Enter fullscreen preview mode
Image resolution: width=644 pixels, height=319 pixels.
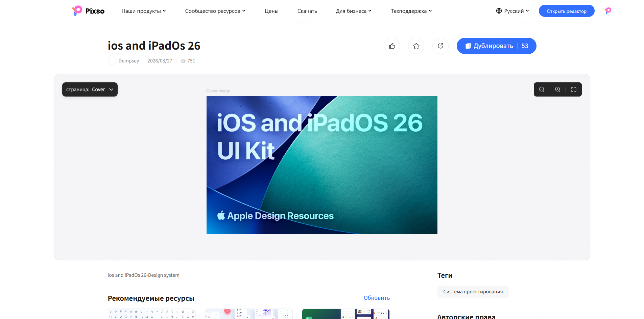click(574, 89)
